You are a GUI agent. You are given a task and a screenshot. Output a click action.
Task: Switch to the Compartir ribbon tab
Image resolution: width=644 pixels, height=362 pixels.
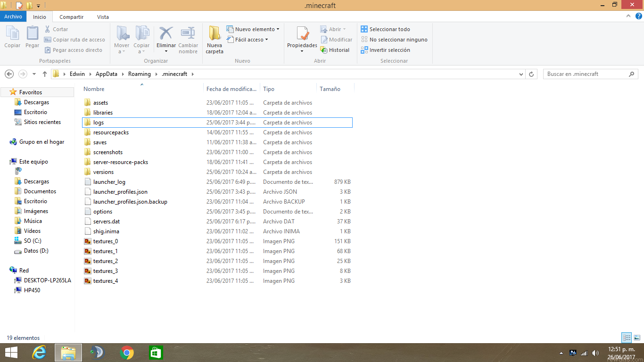pos(71,16)
